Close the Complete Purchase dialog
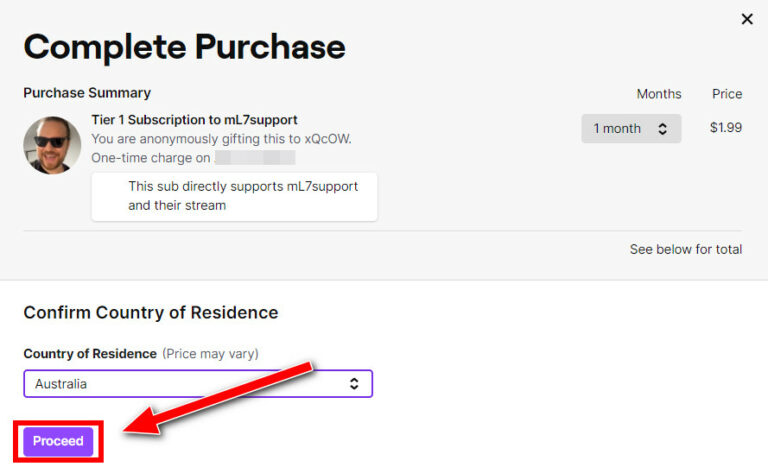 pyautogui.click(x=747, y=19)
